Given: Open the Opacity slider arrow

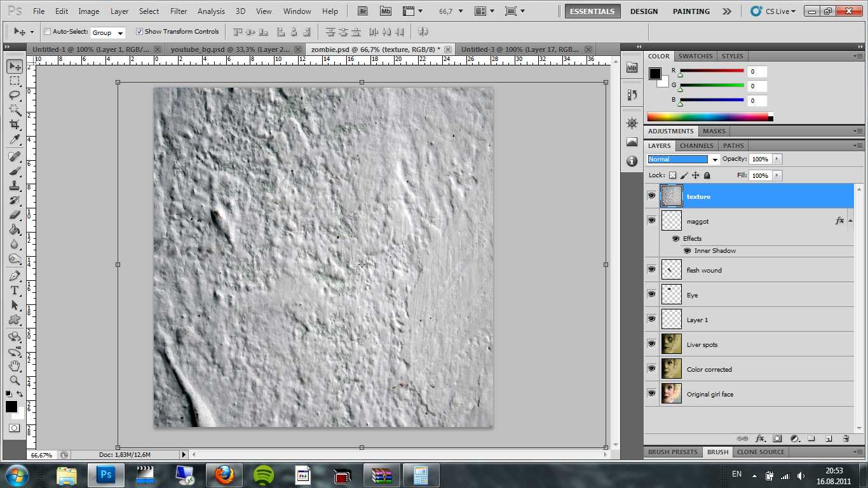Looking at the screenshot, I should [x=777, y=159].
